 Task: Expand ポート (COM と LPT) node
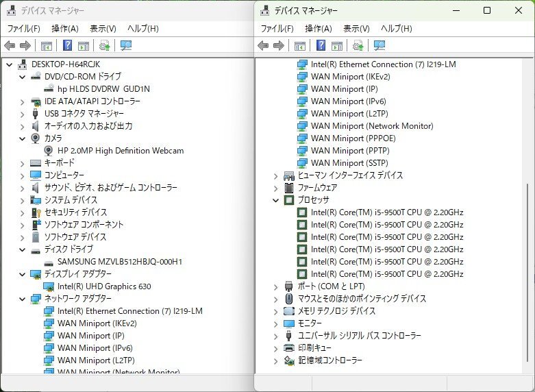coord(275,287)
